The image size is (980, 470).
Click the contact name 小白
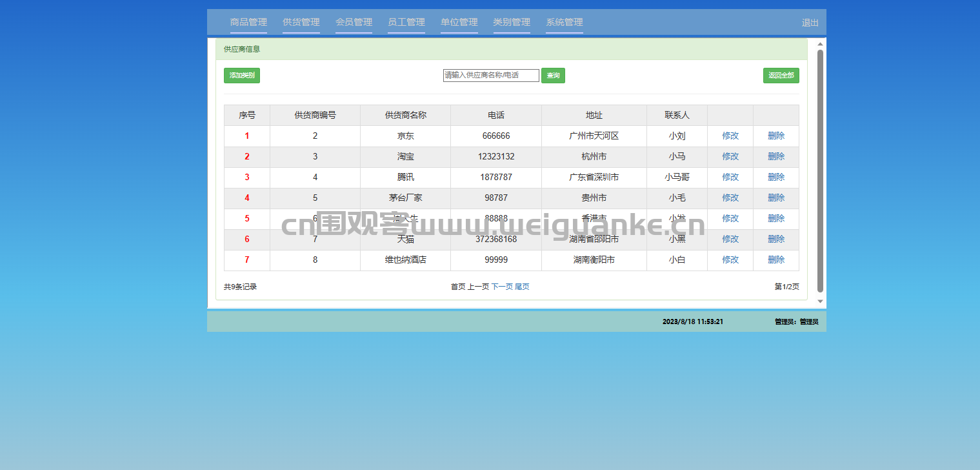click(677, 260)
